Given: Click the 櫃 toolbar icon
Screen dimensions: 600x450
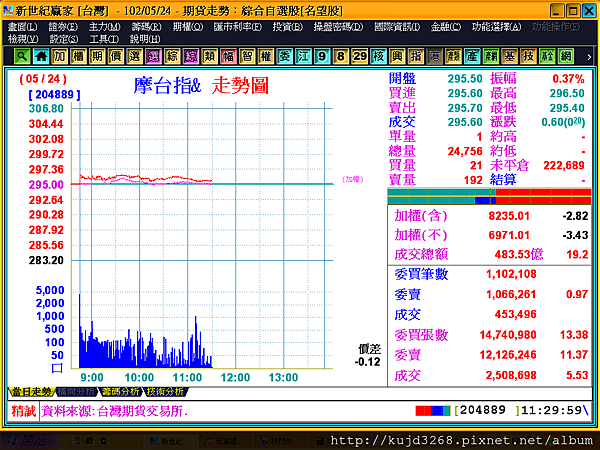Looking at the screenshot, I should click(78, 56).
